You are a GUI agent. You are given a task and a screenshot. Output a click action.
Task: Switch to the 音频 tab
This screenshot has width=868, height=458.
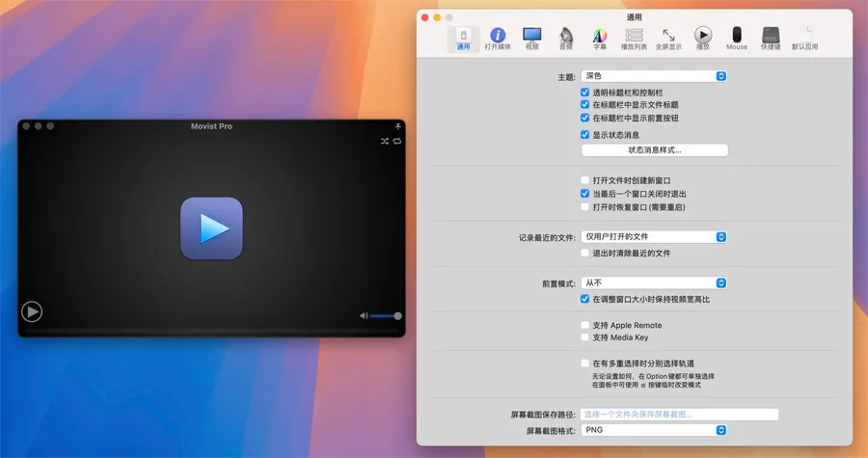click(x=566, y=38)
